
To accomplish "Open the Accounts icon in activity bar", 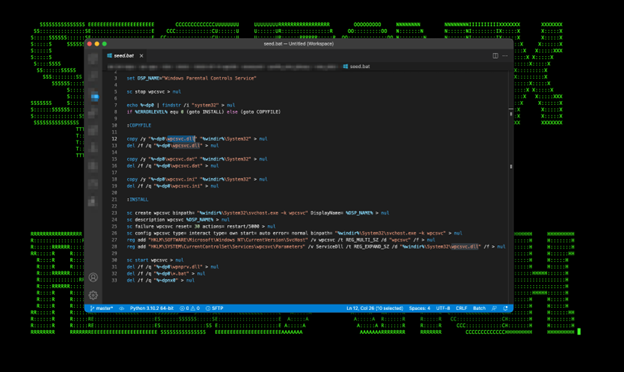I will pyautogui.click(x=93, y=277).
